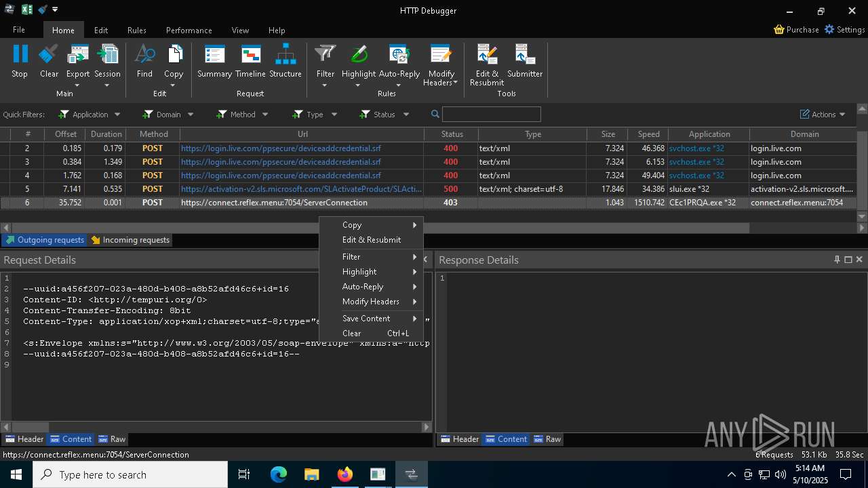Open the Timeline view
Viewport: 868px width, 488px height.
coord(250,55)
